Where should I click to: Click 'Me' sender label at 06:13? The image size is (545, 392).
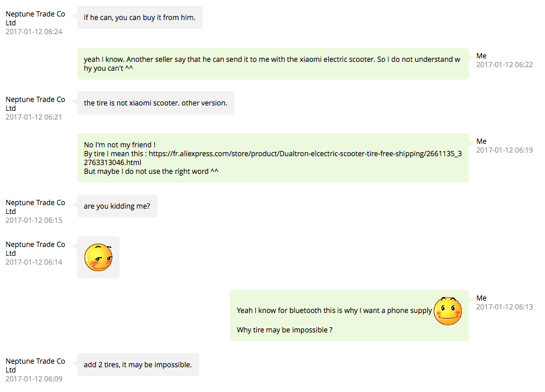pyautogui.click(x=481, y=298)
